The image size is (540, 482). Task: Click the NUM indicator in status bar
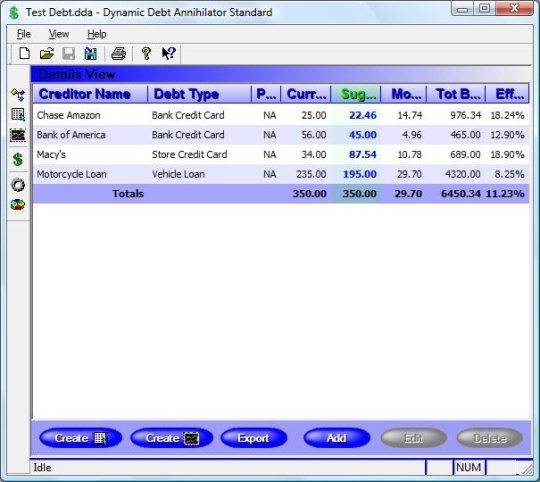tap(469, 468)
